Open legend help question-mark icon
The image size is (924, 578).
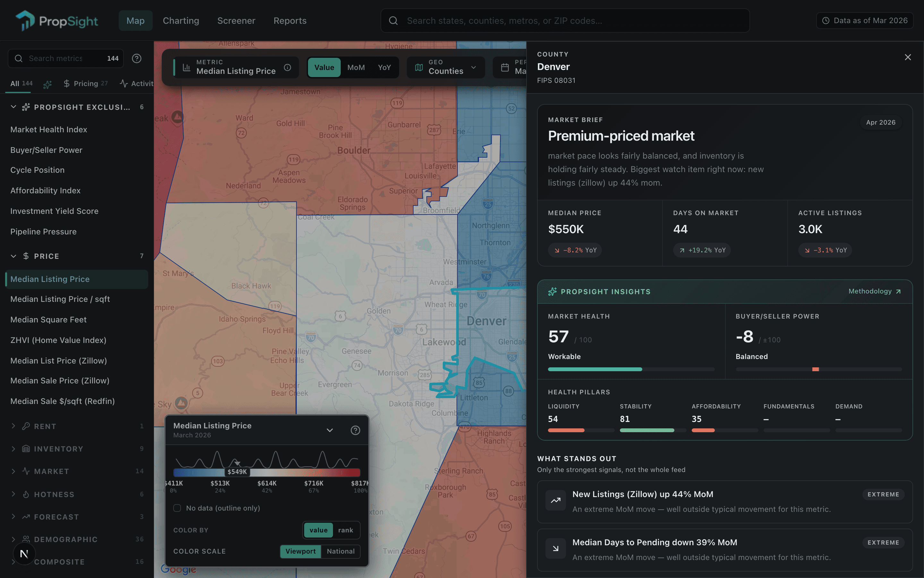355,430
